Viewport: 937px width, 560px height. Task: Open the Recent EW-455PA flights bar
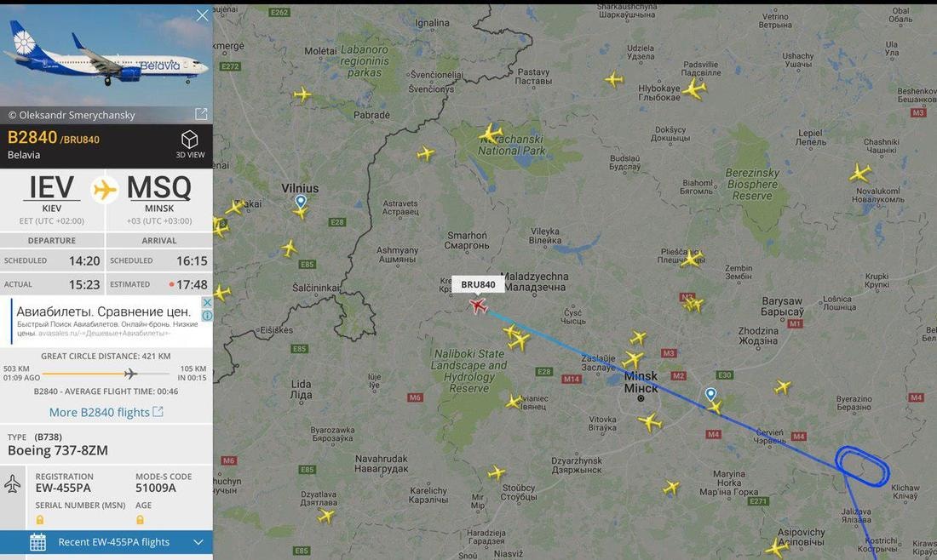tap(106, 542)
